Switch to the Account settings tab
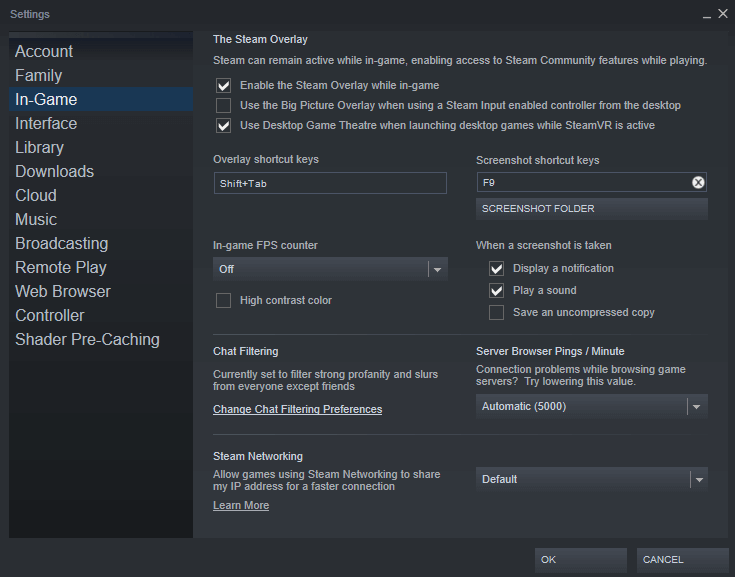The image size is (735, 577). [44, 52]
